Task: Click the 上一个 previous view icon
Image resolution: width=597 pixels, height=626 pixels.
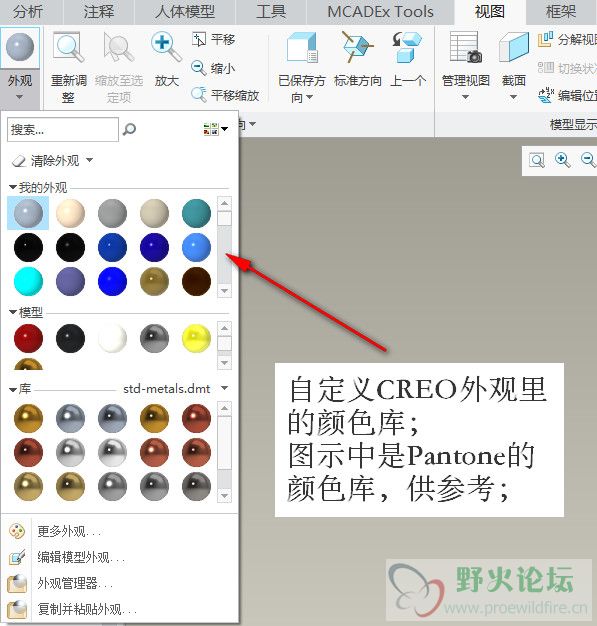Action: coord(407,48)
